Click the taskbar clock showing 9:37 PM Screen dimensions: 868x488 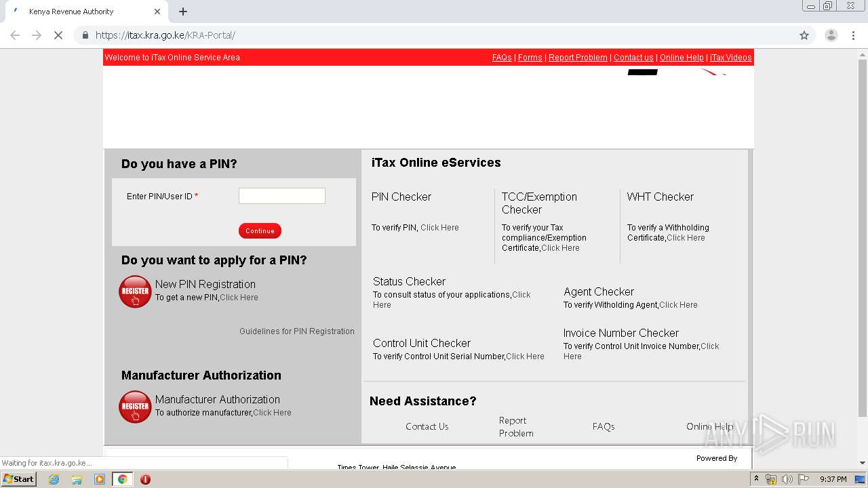pyautogui.click(x=833, y=479)
